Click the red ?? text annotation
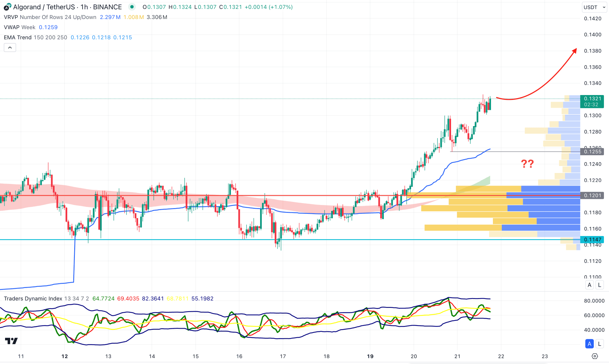 tap(527, 164)
